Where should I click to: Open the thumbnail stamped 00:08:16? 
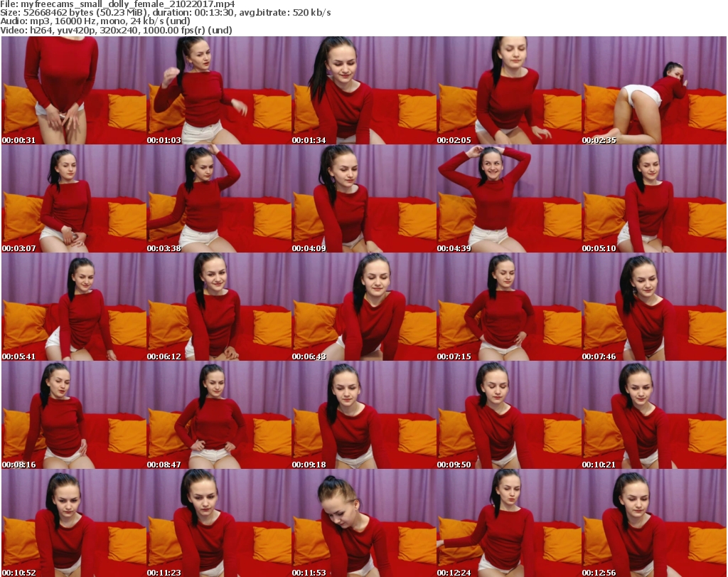click(74, 415)
